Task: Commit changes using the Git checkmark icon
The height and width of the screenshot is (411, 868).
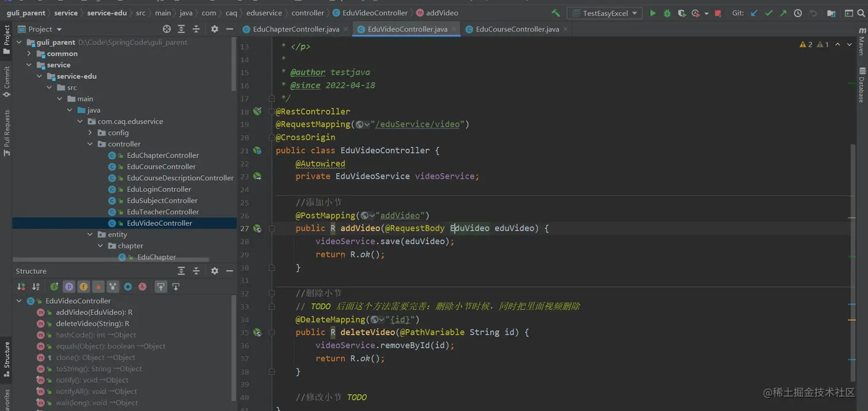Action: [x=769, y=13]
